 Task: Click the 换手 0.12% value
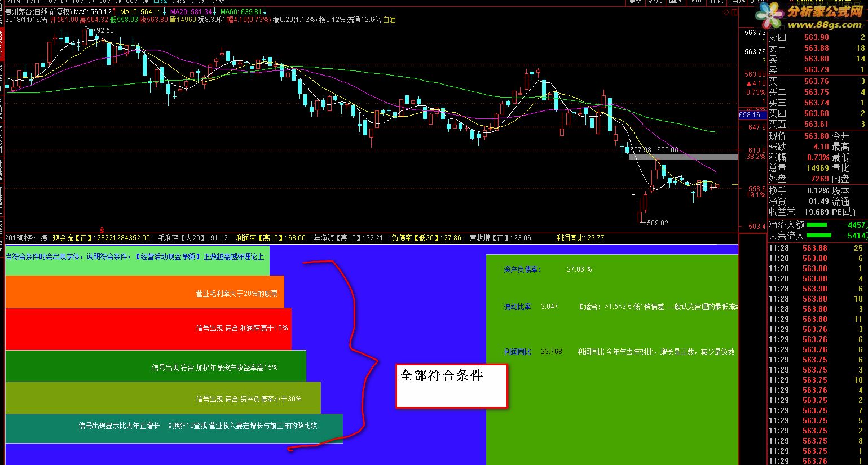pyautogui.click(x=818, y=191)
